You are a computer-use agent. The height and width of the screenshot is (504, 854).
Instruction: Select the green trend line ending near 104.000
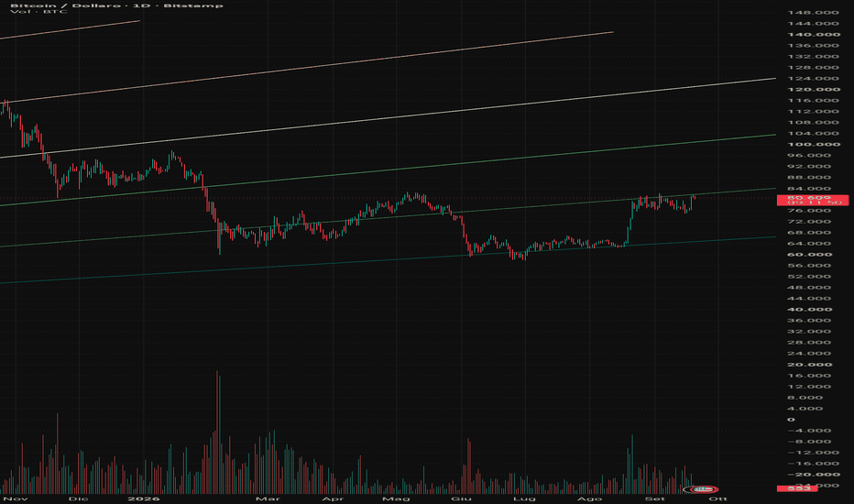(388, 170)
